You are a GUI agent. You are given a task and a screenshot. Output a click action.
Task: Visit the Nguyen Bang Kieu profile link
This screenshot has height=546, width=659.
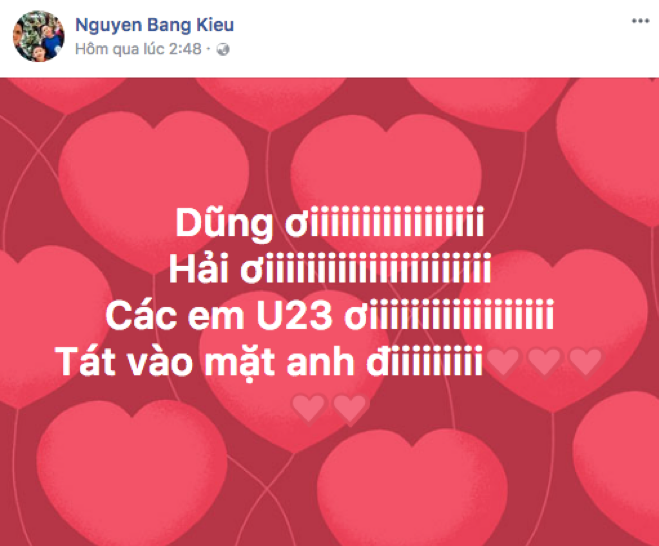[154, 25]
